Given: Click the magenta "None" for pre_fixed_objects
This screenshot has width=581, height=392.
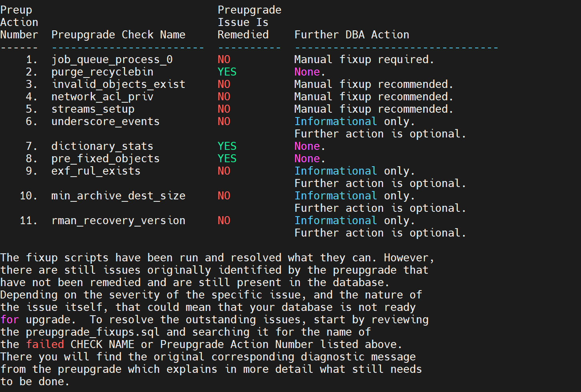Looking at the screenshot, I should click(x=307, y=159).
